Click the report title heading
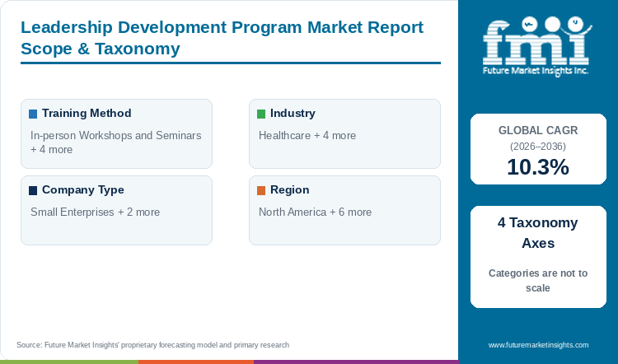618x364 pixels. pyautogui.click(x=222, y=38)
